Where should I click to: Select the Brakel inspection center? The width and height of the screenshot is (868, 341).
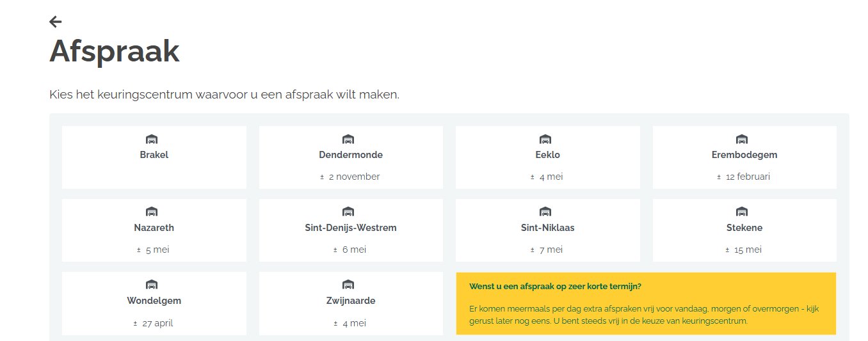(154, 155)
